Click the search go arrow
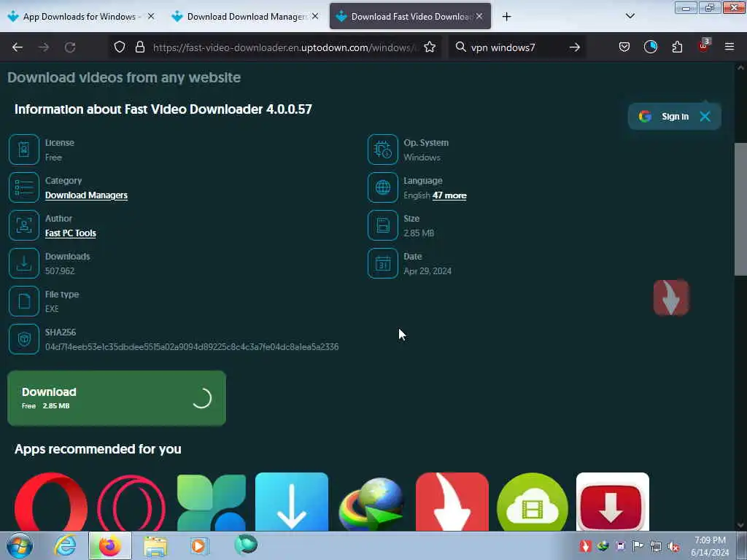Image resolution: width=747 pixels, height=560 pixels. point(575,47)
